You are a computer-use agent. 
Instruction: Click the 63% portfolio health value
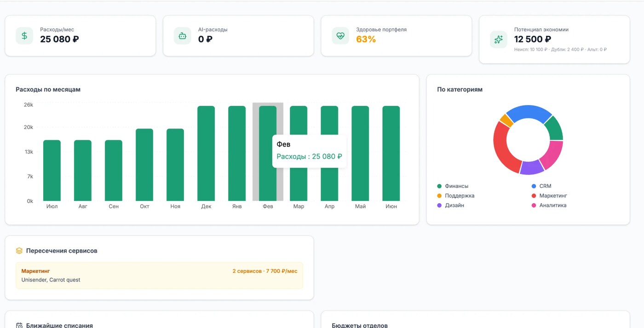pyautogui.click(x=366, y=40)
